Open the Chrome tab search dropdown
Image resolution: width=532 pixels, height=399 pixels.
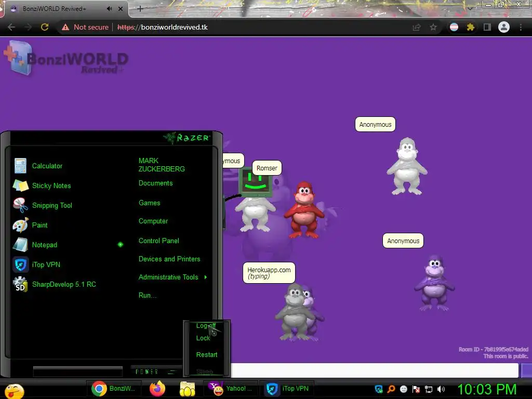[x=470, y=8]
